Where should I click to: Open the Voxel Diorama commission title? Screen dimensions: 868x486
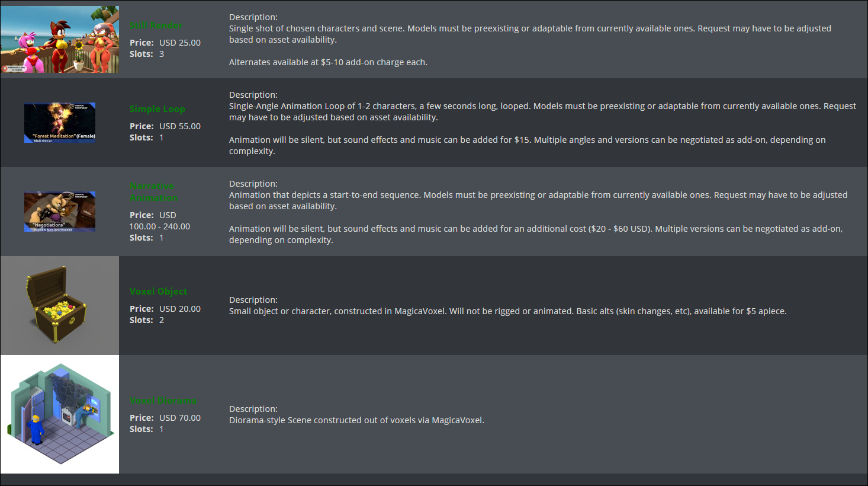coord(163,400)
